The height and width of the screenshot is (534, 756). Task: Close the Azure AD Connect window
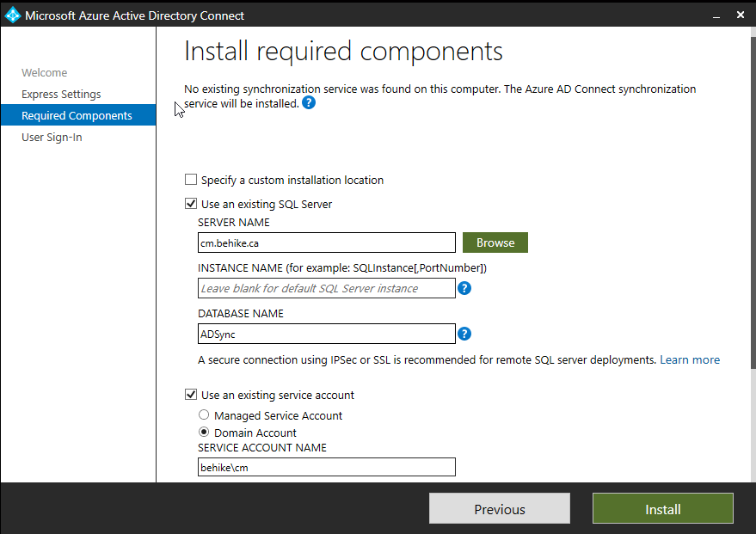click(741, 15)
